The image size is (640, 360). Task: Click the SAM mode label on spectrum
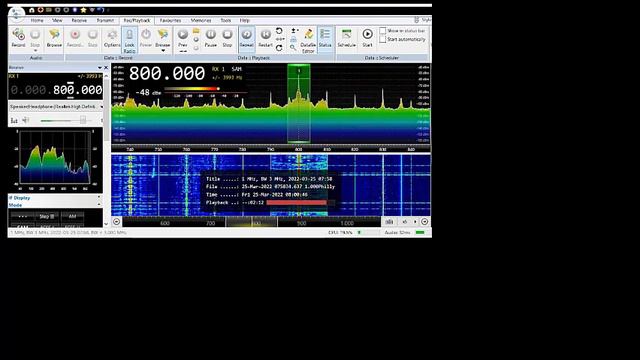point(236,69)
